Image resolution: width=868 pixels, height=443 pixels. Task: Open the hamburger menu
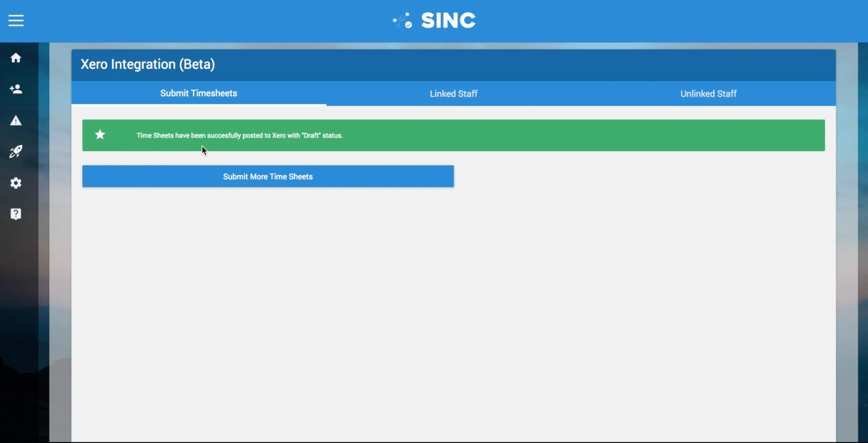coord(16,20)
